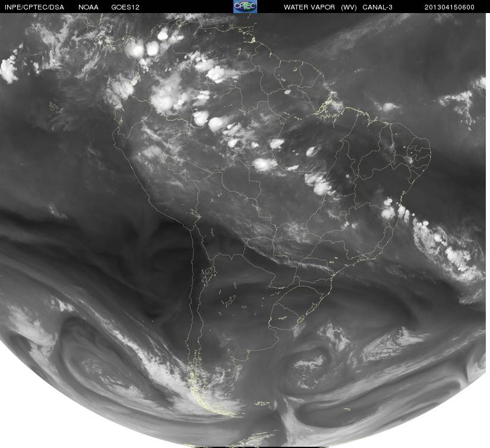490x448 pixels.
Task: Click the WATER VAPOR header text
Action: 309,7
